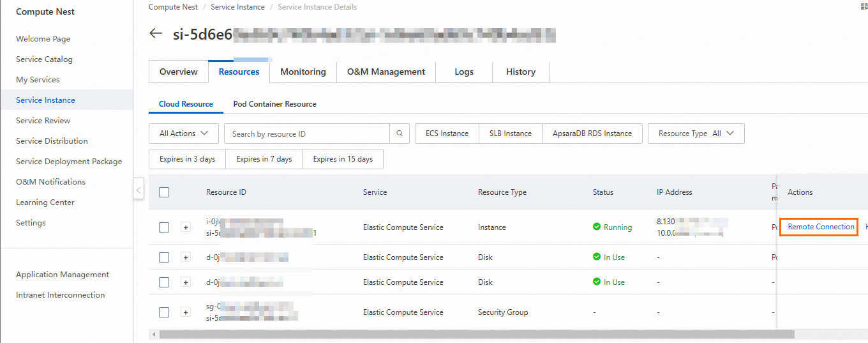This screenshot has height=343, width=868.
Task: Click Compute Nest breadcrumb link
Action: (173, 7)
